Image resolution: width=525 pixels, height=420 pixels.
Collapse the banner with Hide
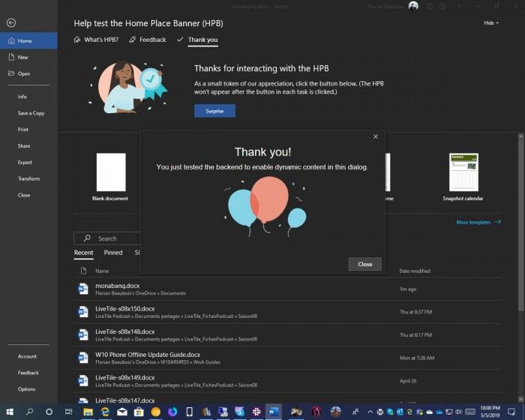pyautogui.click(x=491, y=22)
